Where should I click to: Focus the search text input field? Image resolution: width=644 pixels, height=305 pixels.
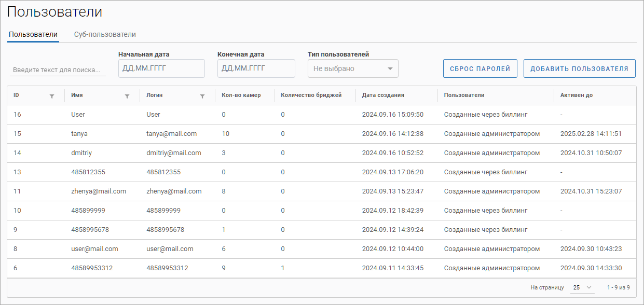[x=58, y=70]
